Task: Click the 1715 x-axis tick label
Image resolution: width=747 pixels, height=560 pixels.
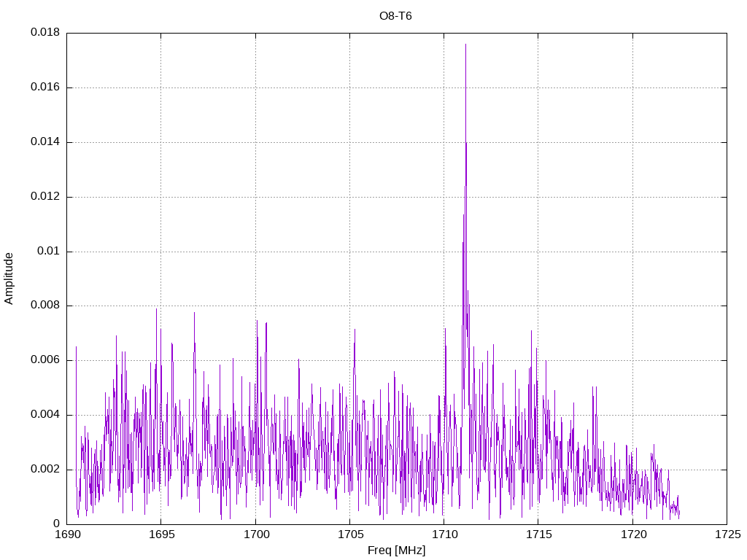Action: point(539,534)
